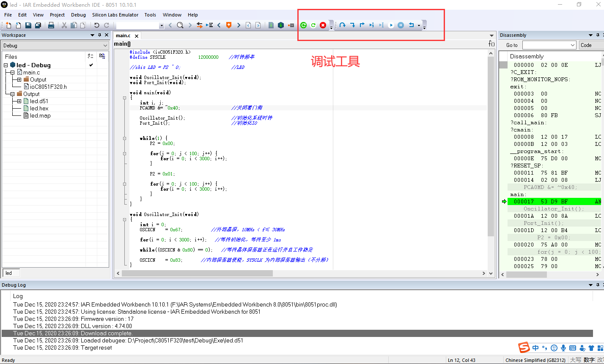Image resolution: width=604 pixels, height=364 pixels.
Task: Collapse the led - Debug project node
Action: point(6,65)
